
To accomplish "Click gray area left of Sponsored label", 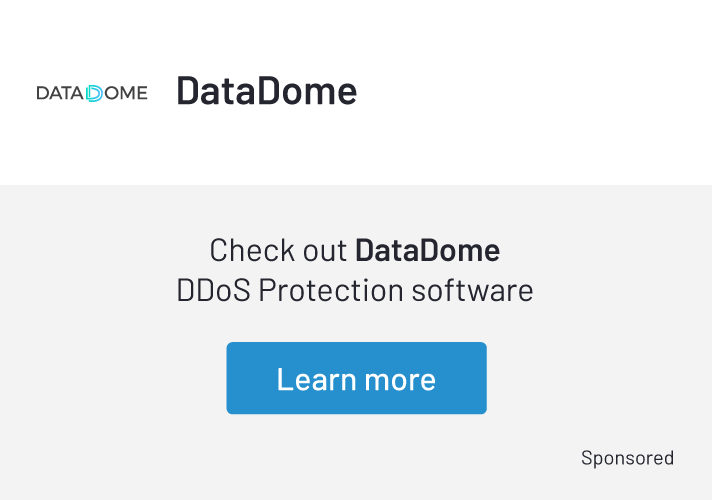I will pyautogui.click(x=400, y=458).
